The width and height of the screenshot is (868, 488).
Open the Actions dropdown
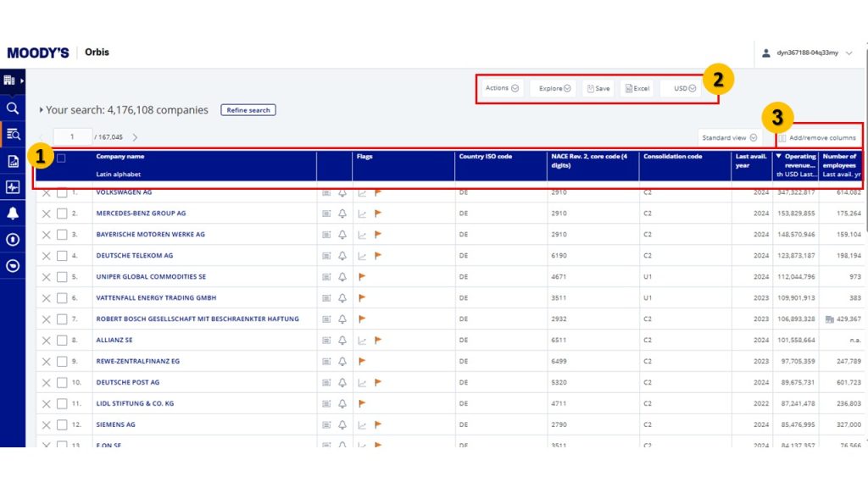click(502, 88)
